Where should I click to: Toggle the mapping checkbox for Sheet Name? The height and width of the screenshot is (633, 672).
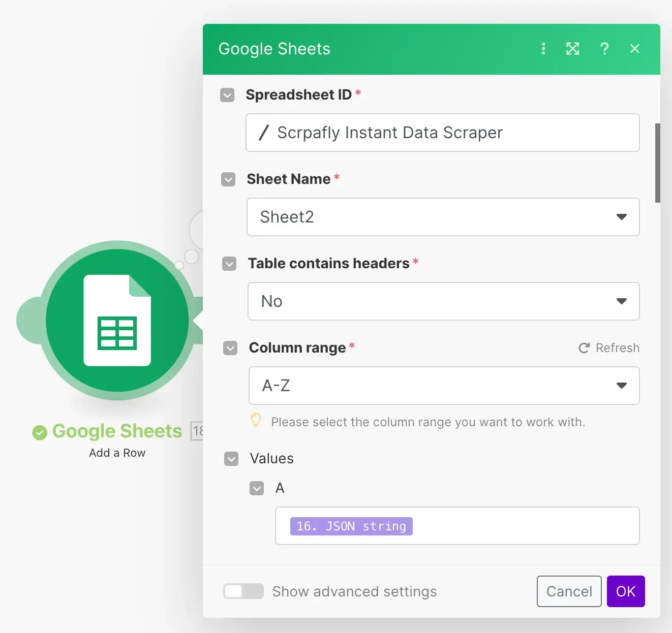[x=228, y=179]
